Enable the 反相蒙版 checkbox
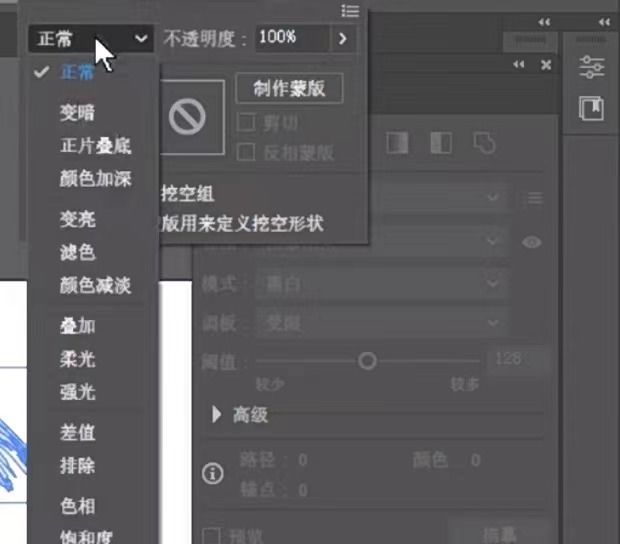The height and width of the screenshot is (544, 620). (245, 152)
